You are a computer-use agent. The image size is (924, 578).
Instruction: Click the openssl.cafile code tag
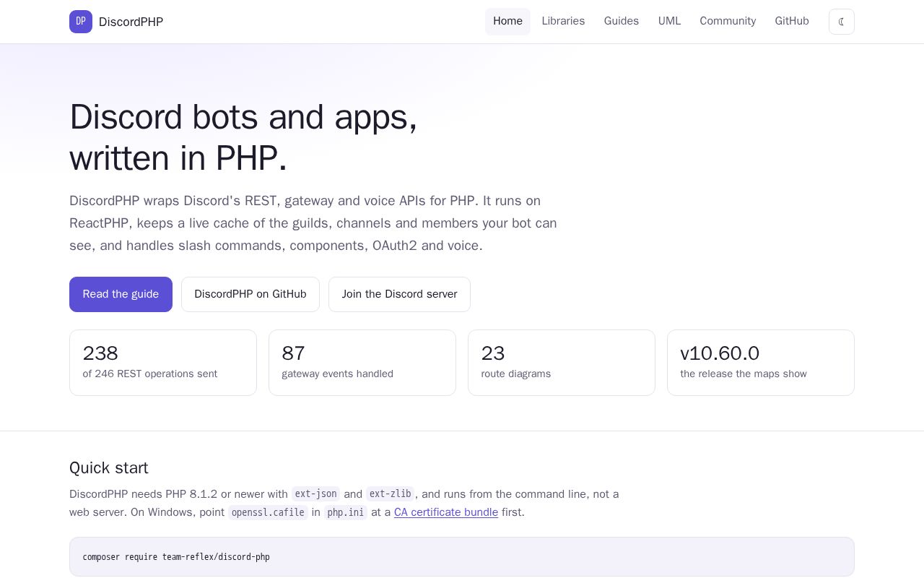coord(269,512)
